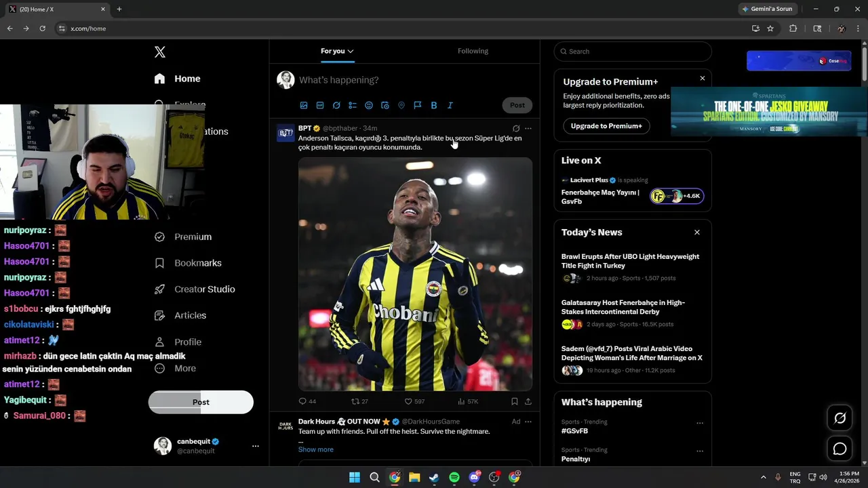Show hidden system tray icons
Image resolution: width=868 pixels, height=488 pixels.
(x=763, y=477)
